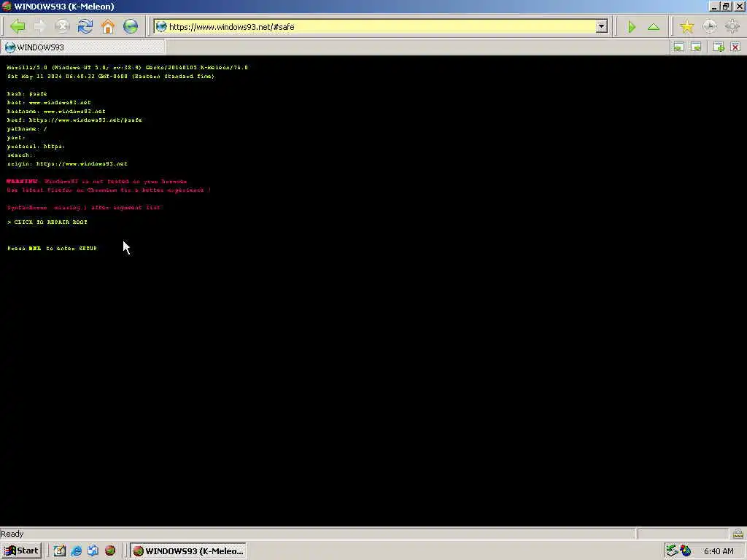747x560 pixels.
Task: Open a new tab with plus icon
Action: (x=719, y=47)
